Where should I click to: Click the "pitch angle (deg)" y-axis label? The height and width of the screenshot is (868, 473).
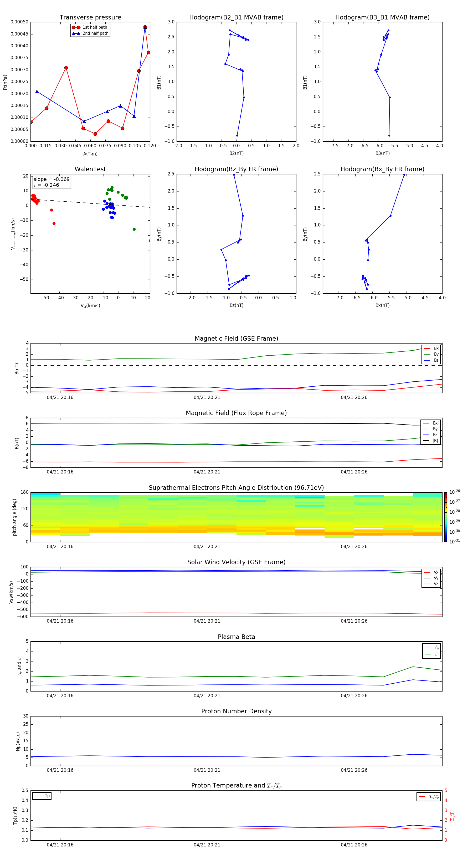coord(14,517)
